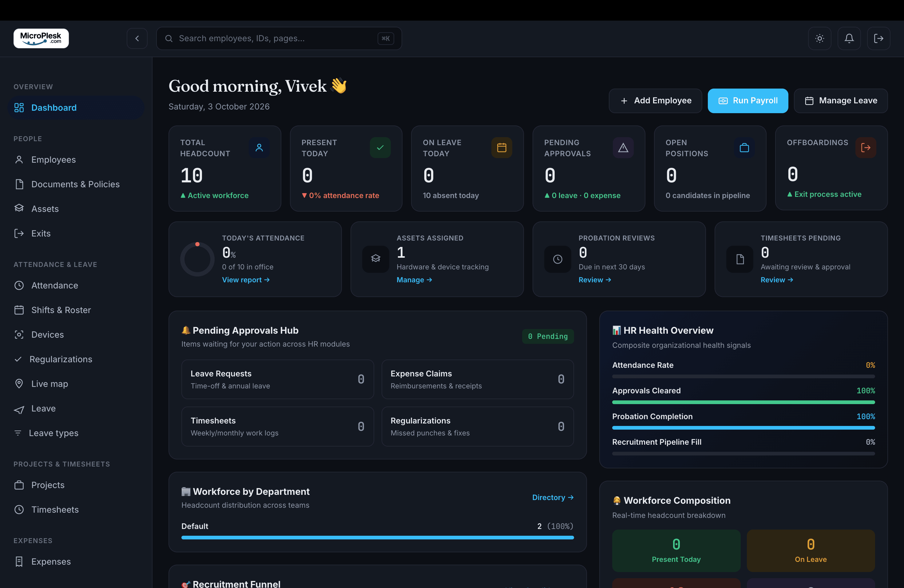The width and height of the screenshot is (904, 588).
Task: Click the Present Today composition tile
Action: [676, 551]
